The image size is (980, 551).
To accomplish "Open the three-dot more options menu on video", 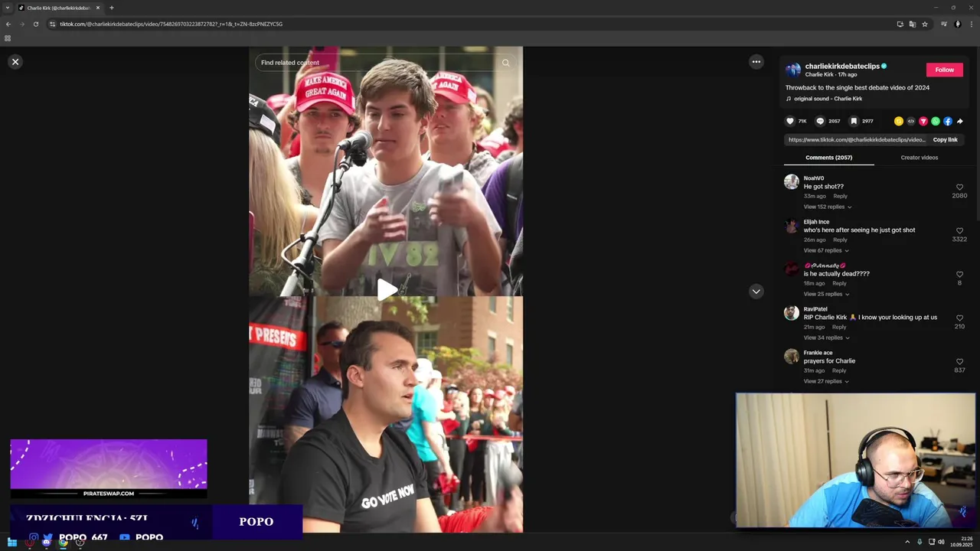I will coord(756,62).
